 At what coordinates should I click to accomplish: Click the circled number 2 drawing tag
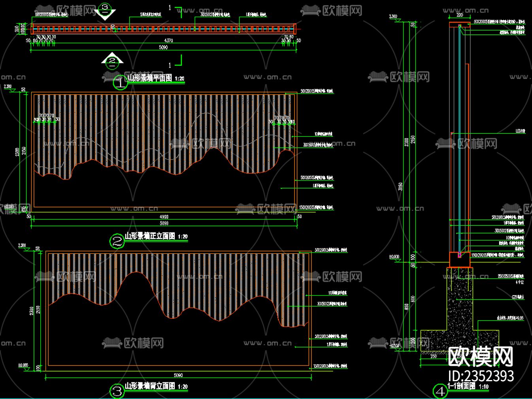117,241
